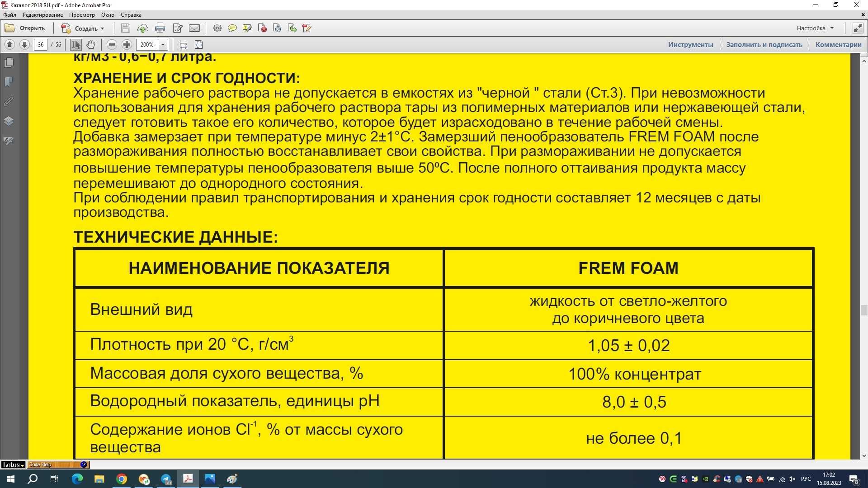The height and width of the screenshot is (488, 868).
Task: Open the Справка menu
Action: (131, 15)
